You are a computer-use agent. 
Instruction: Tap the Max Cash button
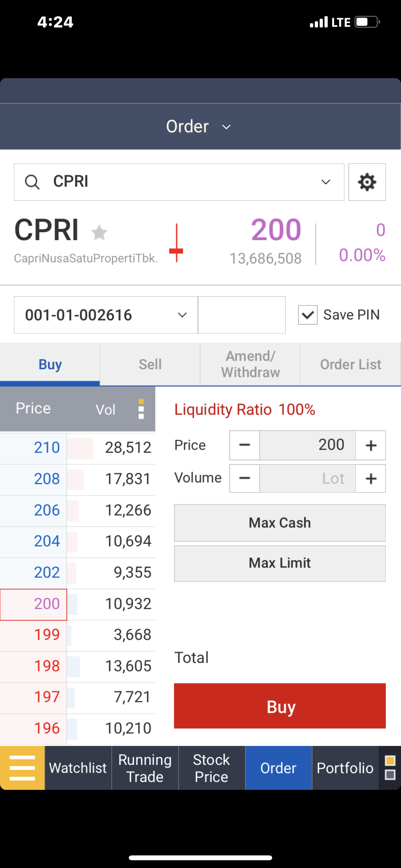[x=280, y=523]
